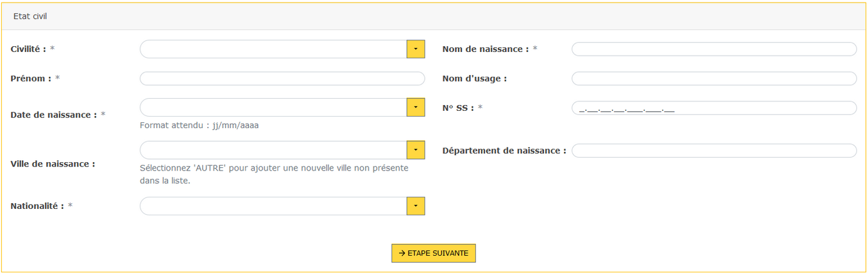The width and height of the screenshot is (868, 273).
Task: Click the Nationalité input field
Action: pos(273,206)
